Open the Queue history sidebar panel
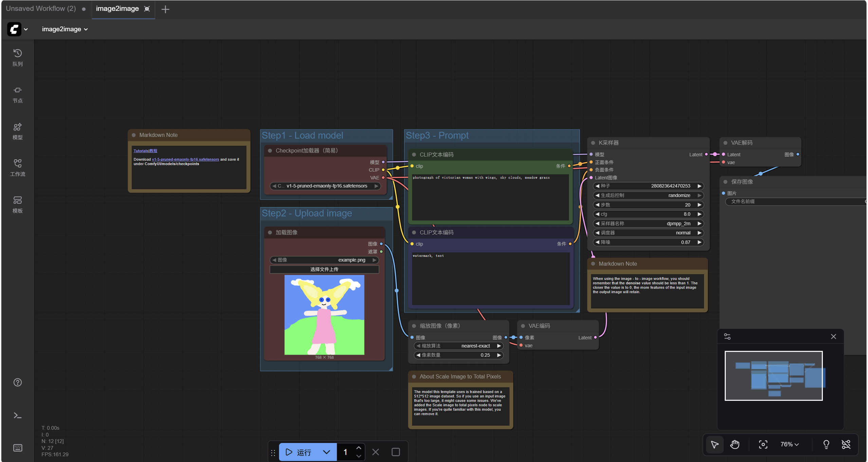Screen dimensions: 868x462 (x=17, y=57)
